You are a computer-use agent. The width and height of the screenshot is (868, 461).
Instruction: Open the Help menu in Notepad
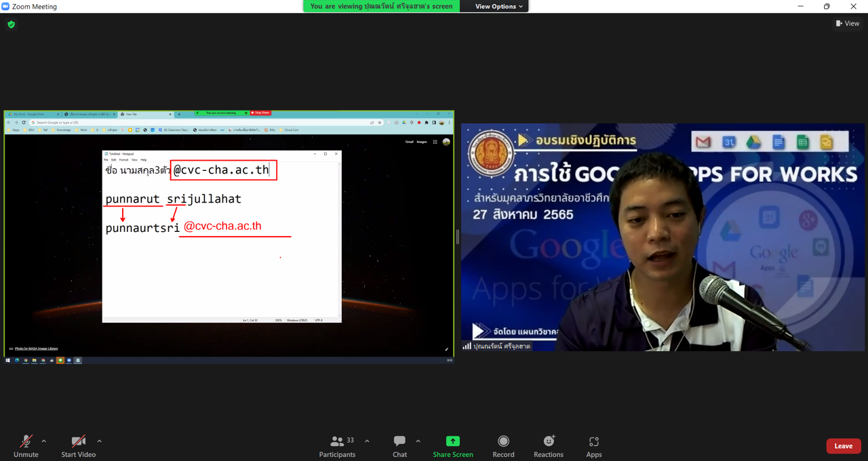[144, 160]
